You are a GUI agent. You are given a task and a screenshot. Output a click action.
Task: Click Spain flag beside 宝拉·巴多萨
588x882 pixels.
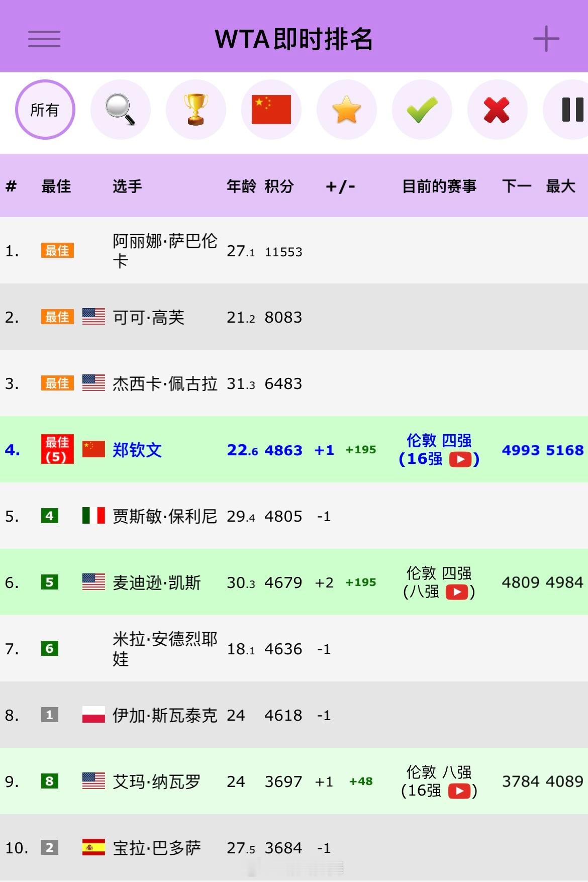pyautogui.click(x=93, y=847)
